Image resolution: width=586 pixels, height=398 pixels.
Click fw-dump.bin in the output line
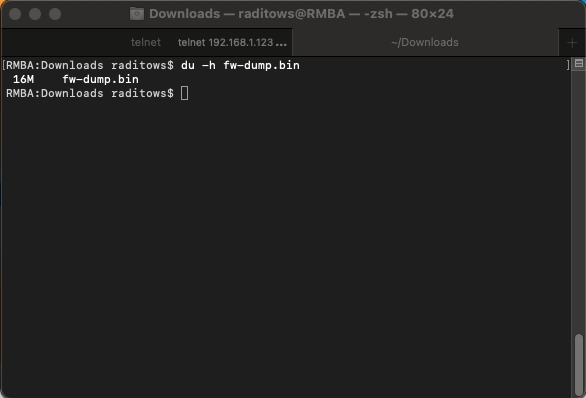(101, 79)
